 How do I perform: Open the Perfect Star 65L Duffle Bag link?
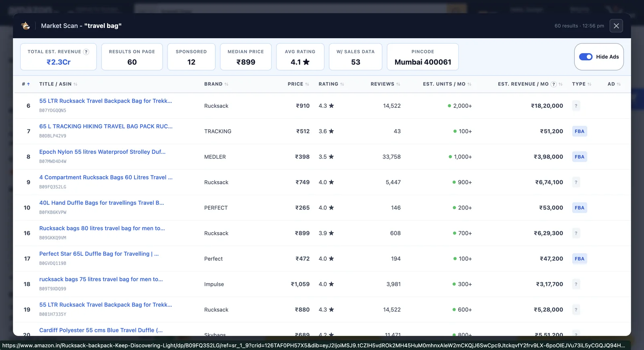99,254
